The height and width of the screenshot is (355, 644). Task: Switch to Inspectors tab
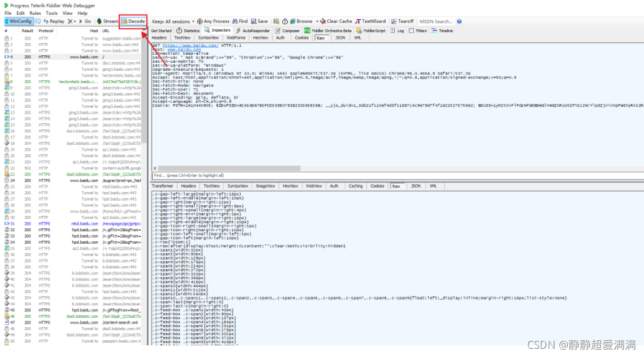[x=218, y=31]
